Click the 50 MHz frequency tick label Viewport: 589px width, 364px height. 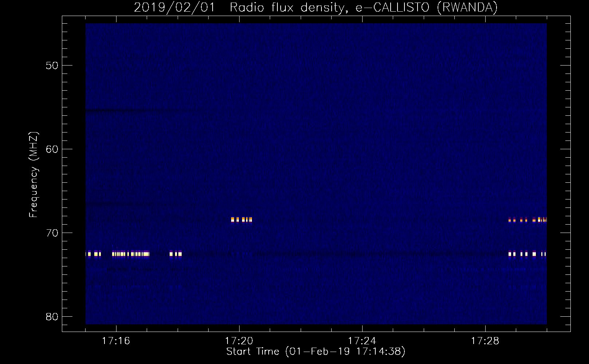[52, 66]
